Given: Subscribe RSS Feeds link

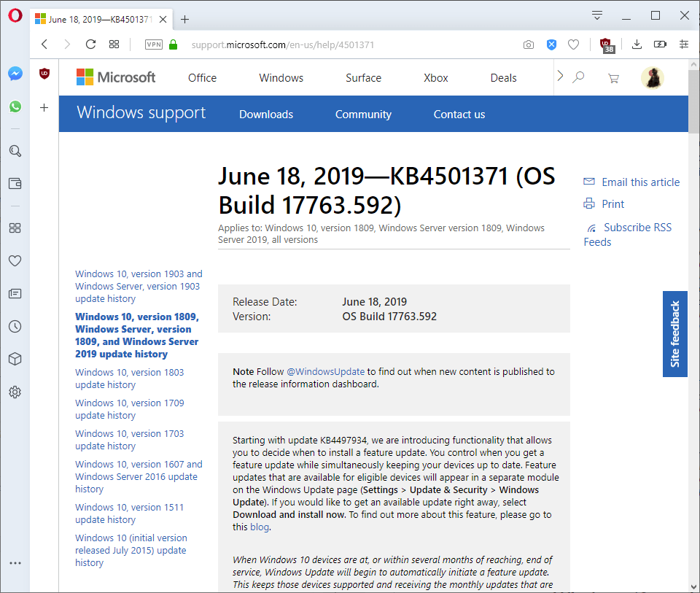Looking at the screenshot, I should tap(628, 234).
